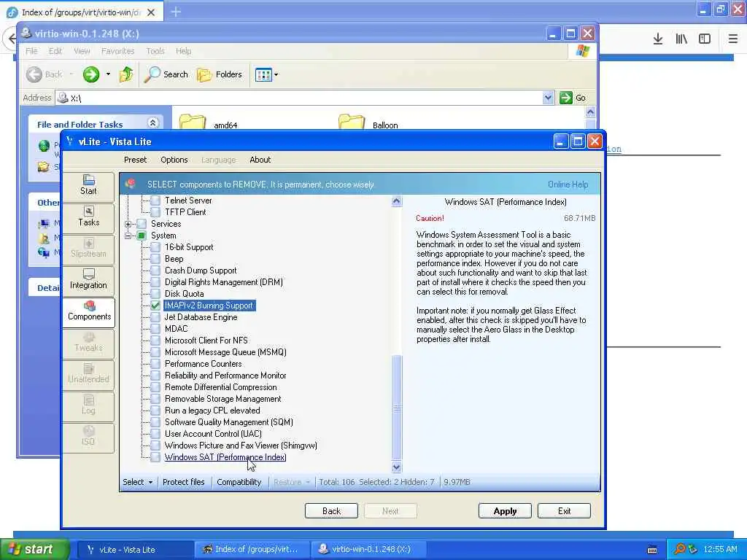Open the Select dropdown in status bar
Screen dimensions: 747x560
138,482
